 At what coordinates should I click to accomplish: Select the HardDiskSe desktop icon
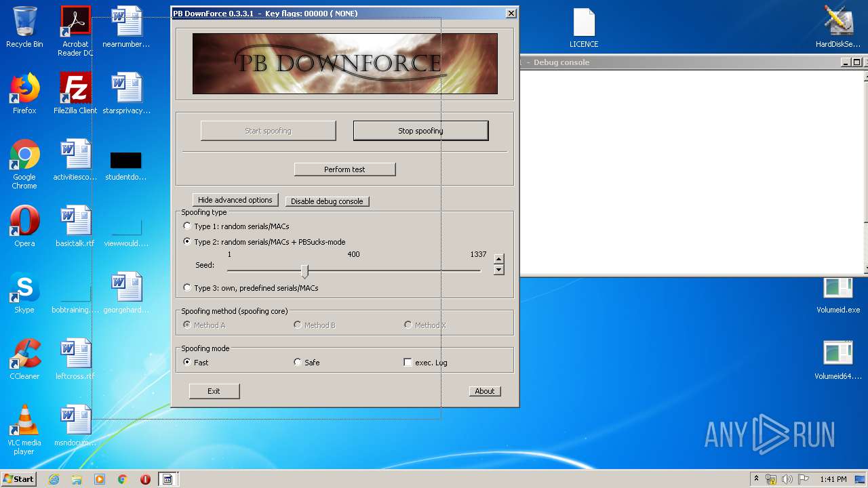coord(838,27)
